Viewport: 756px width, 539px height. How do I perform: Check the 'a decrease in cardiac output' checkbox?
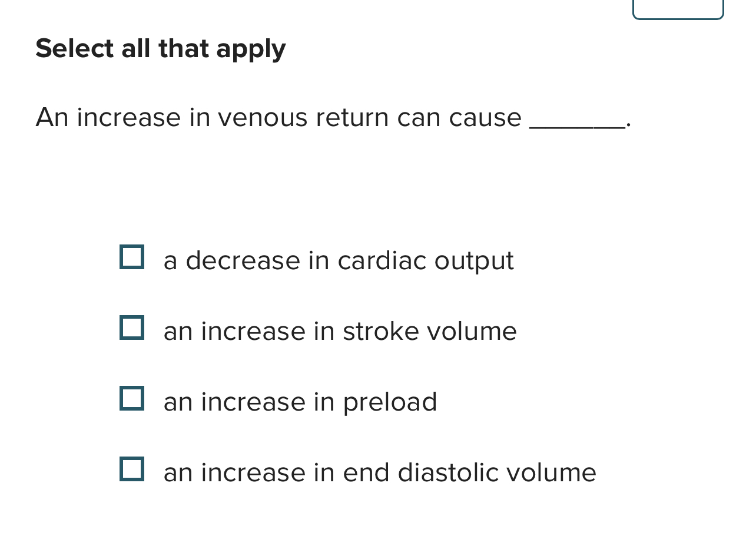pyautogui.click(x=132, y=256)
